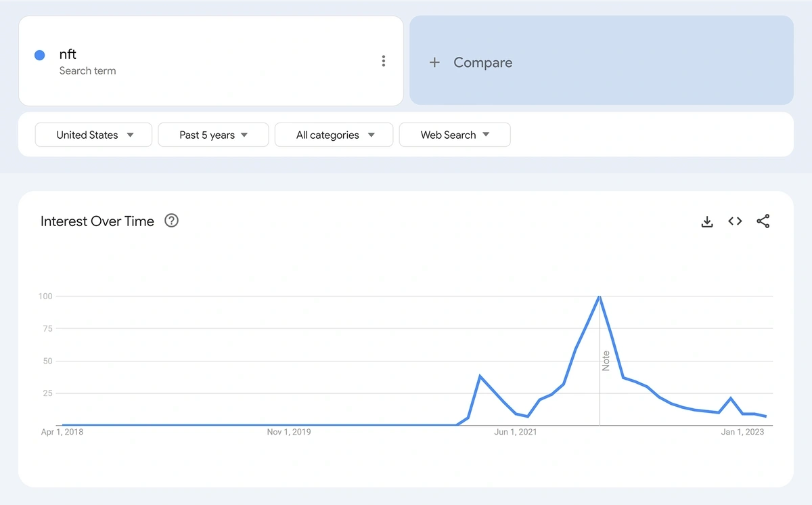
Task: Click the 100 value on y-axis
Action: [x=45, y=297]
